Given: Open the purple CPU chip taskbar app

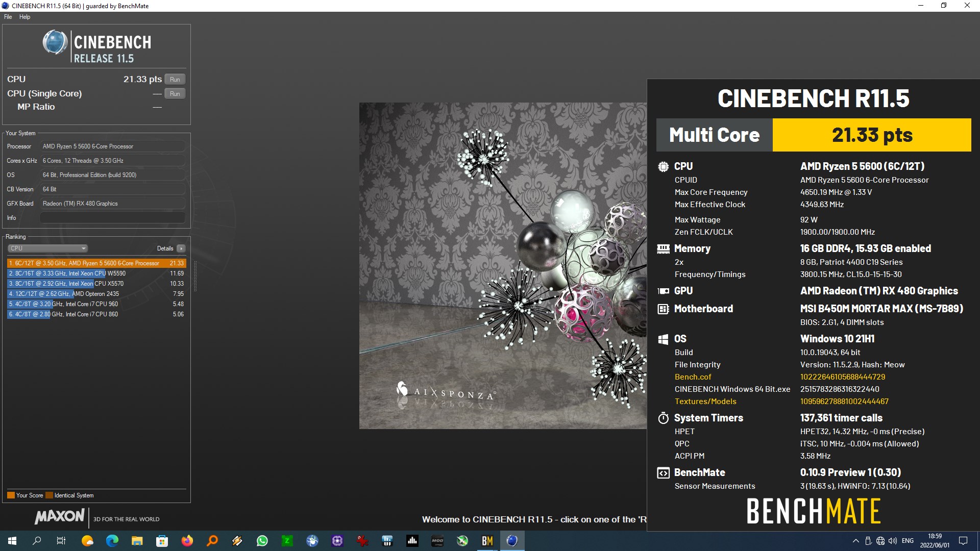Looking at the screenshot, I should click(x=337, y=541).
